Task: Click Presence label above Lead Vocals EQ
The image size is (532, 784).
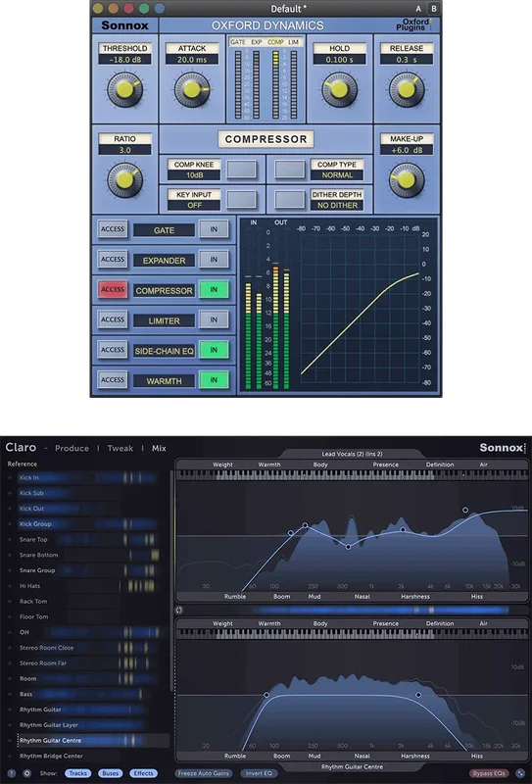Action: coord(385,465)
